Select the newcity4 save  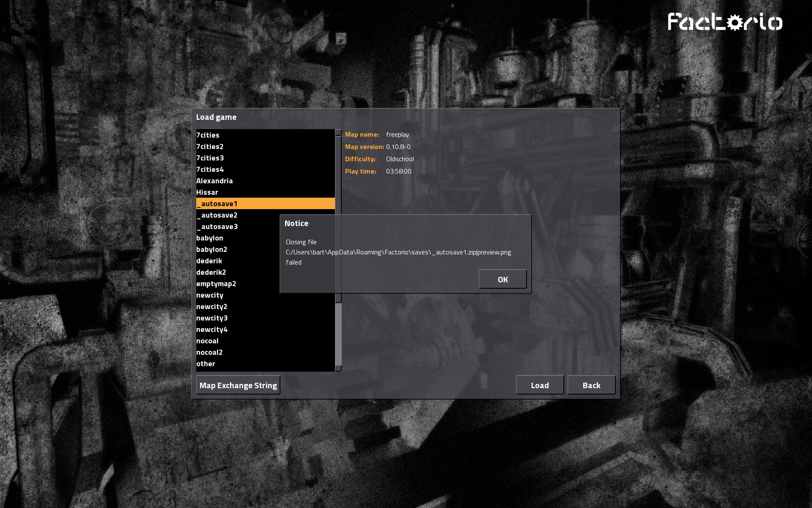coord(266,329)
